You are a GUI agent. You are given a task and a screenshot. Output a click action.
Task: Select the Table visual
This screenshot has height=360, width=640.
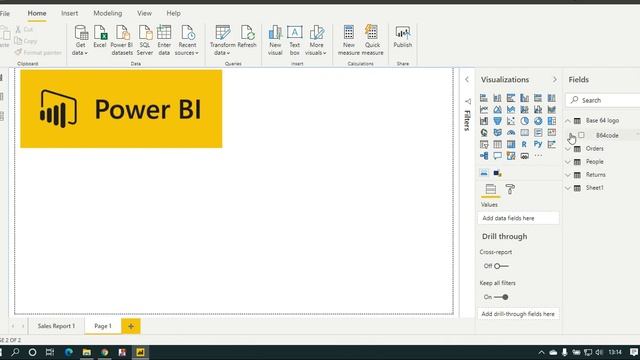point(497,144)
